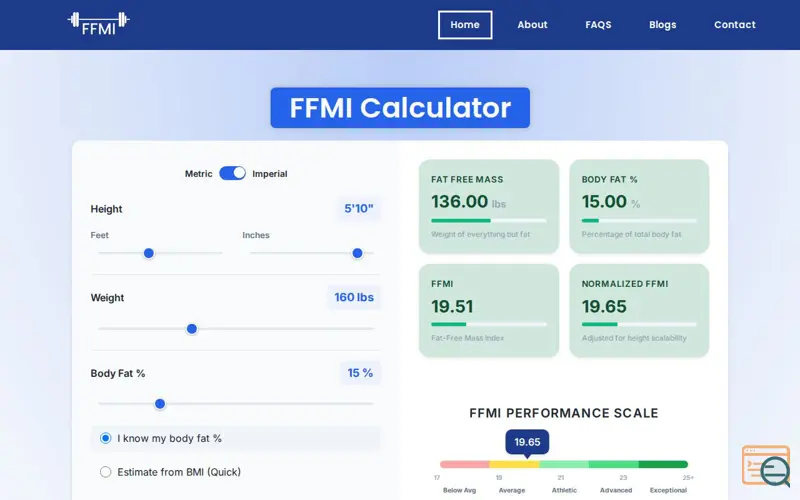Screen dimensions: 800x500
Task: Navigate to Blogs
Action: click(662, 25)
